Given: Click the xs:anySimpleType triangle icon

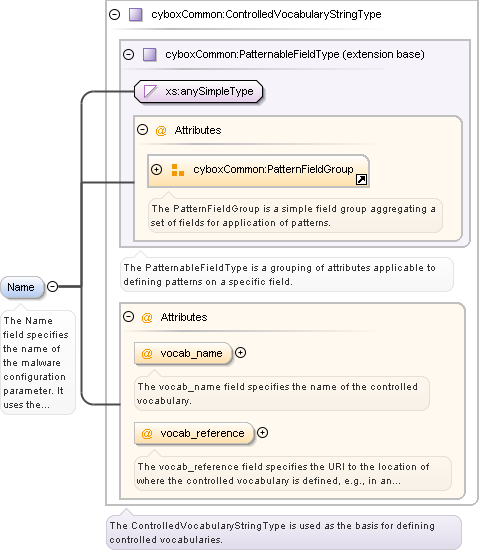Looking at the screenshot, I should [150, 91].
